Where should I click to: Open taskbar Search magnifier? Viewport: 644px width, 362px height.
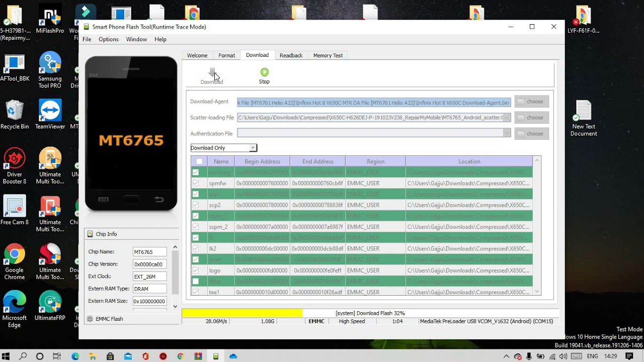coord(23,356)
